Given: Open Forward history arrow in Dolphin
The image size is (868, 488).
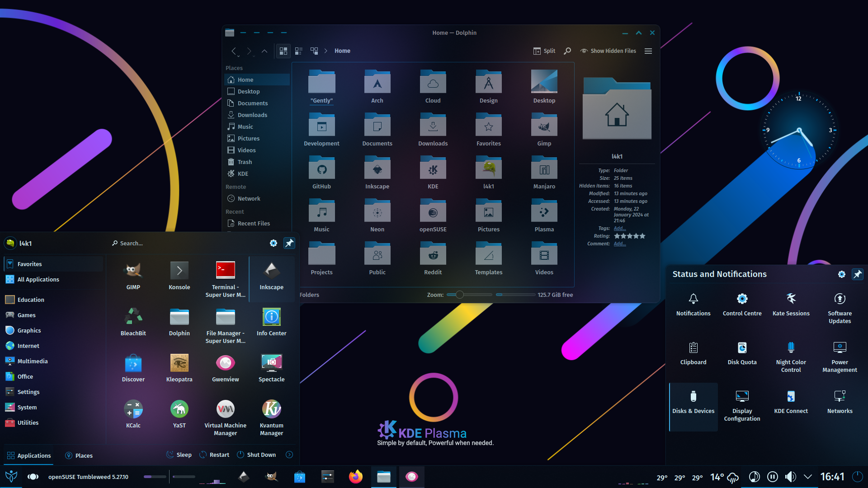Looking at the screenshot, I should (249, 51).
